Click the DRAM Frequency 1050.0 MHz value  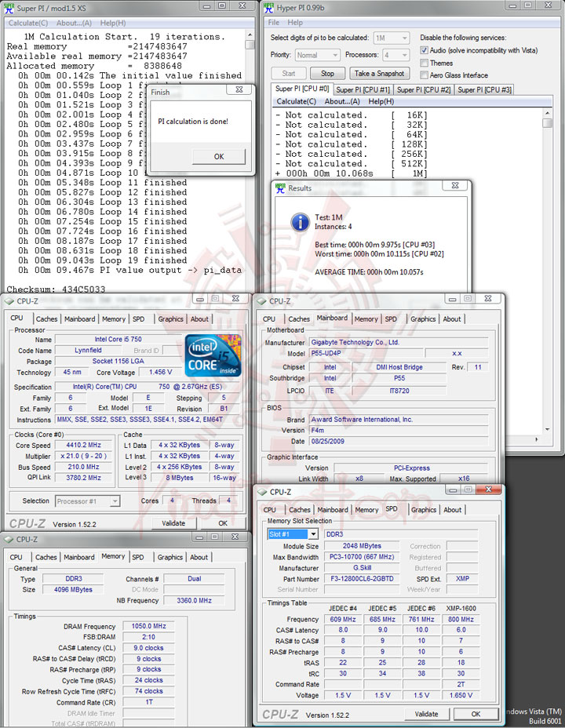148,626
